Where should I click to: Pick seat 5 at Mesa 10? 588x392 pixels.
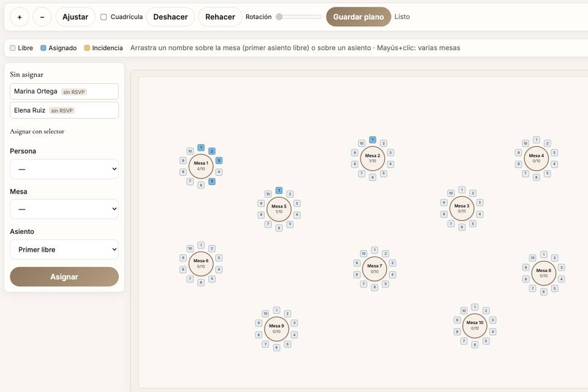click(486, 341)
